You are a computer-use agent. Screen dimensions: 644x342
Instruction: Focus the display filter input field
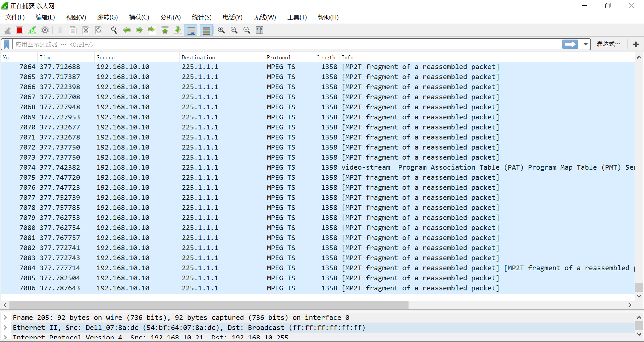pos(288,44)
